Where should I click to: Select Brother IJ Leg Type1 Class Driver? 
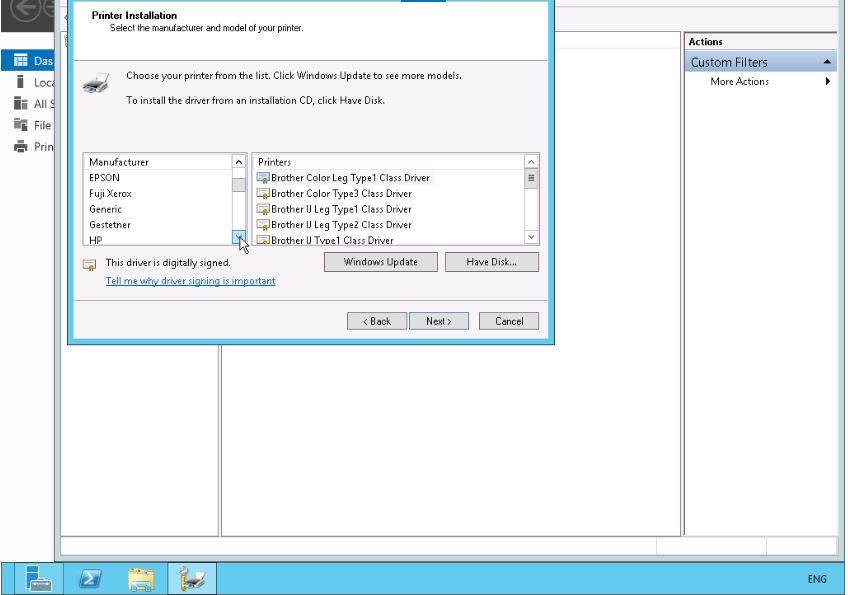tap(335, 209)
